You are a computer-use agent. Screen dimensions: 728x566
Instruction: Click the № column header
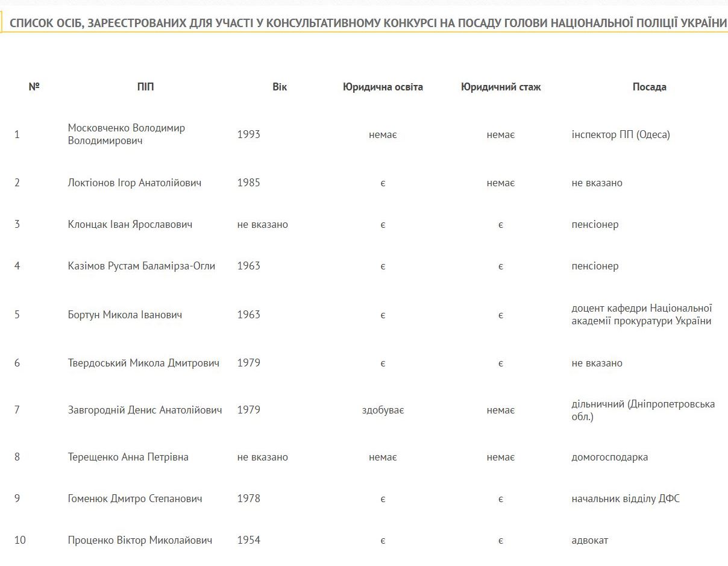(34, 87)
